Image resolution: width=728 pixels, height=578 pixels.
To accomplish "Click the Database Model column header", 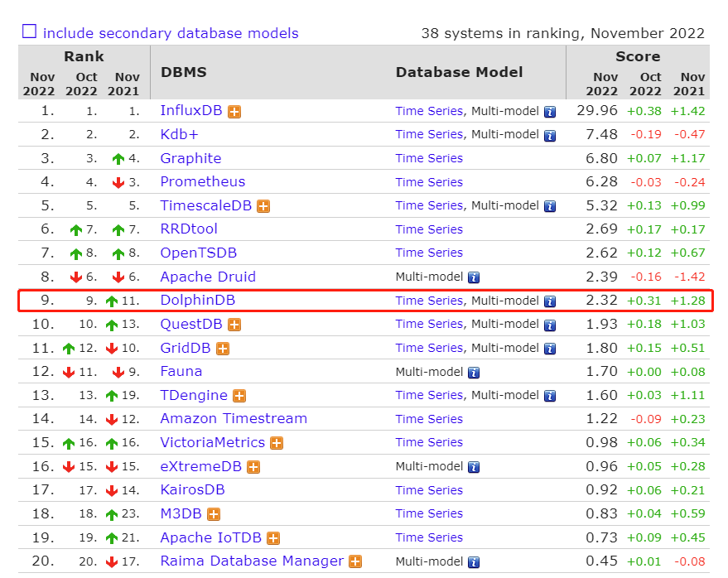I will [x=459, y=72].
